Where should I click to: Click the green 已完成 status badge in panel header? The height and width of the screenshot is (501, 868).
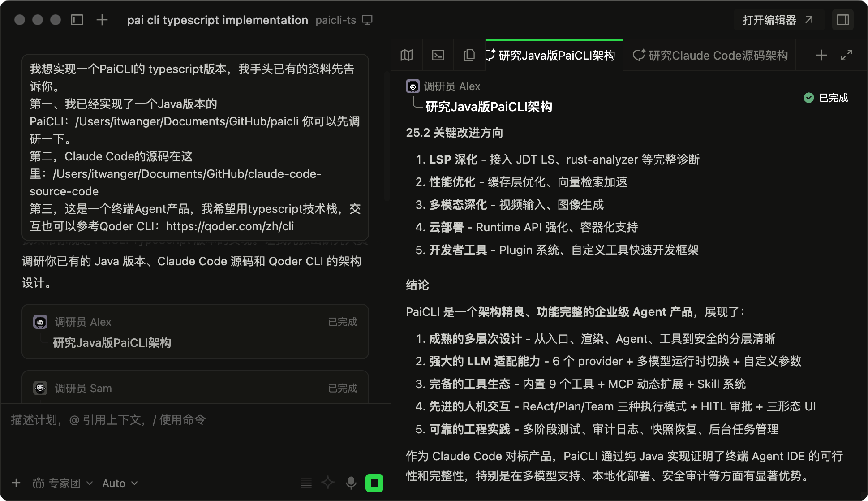(x=826, y=98)
